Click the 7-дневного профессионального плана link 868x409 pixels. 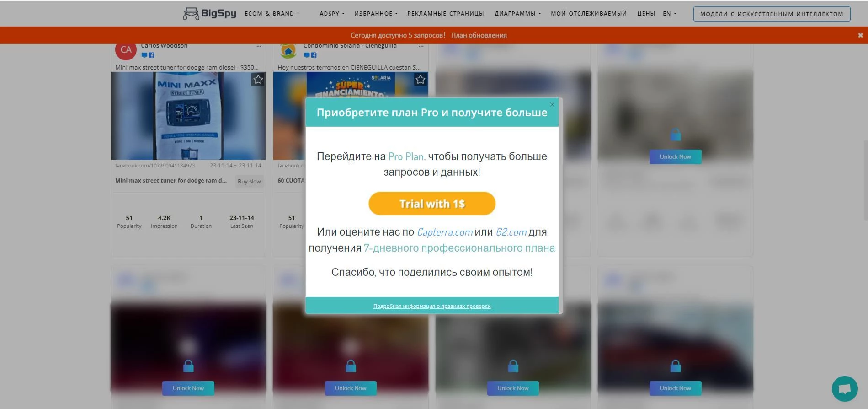pyautogui.click(x=459, y=248)
